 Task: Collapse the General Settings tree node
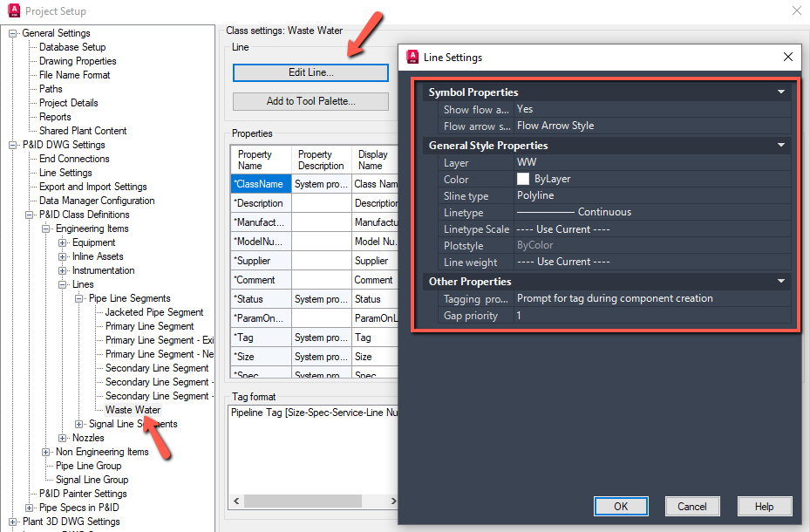[13, 33]
